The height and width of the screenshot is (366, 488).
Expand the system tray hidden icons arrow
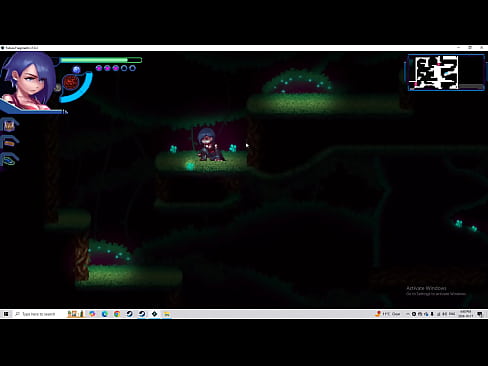point(407,314)
